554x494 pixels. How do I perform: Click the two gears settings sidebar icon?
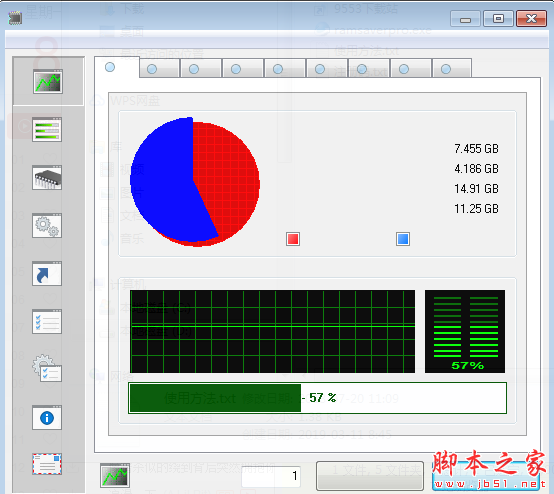click(47, 225)
